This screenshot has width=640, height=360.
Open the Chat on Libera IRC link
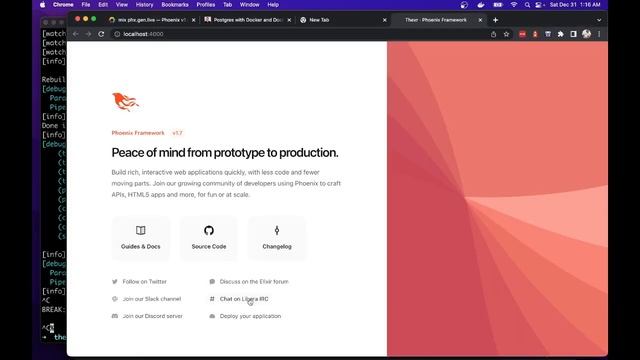click(x=244, y=299)
